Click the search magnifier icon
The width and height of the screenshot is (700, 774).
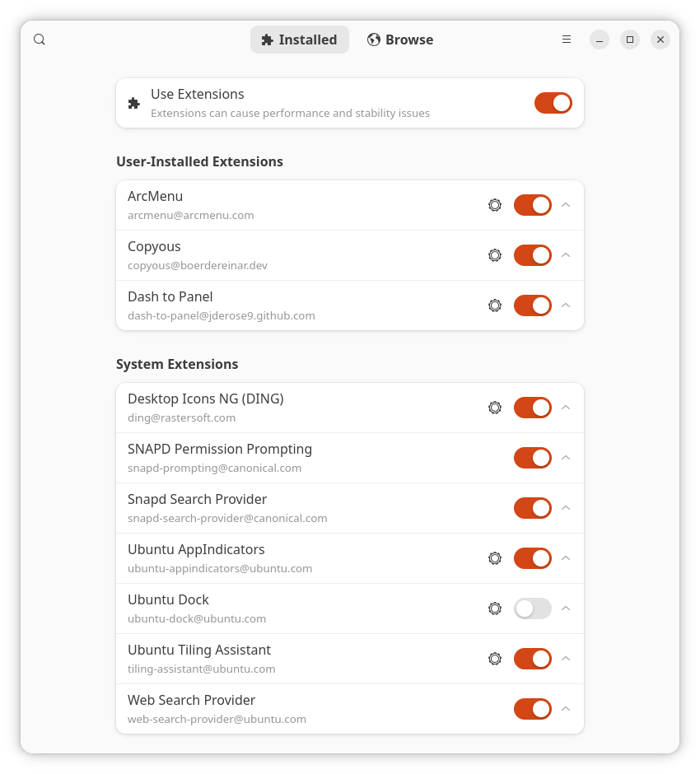tap(40, 40)
